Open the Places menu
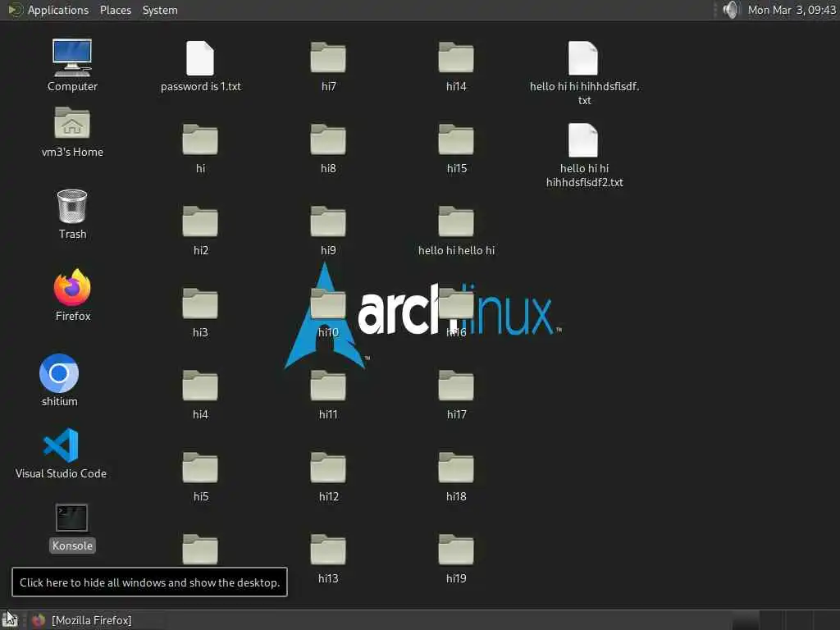The height and width of the screenshot is (630, 840). click(115, 10)
